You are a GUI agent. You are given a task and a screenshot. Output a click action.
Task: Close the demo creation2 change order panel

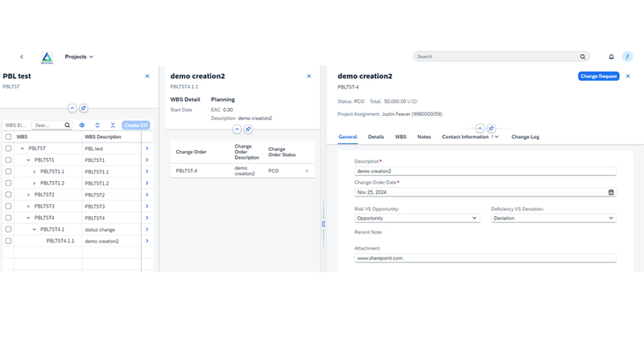[x=628, y=76]
